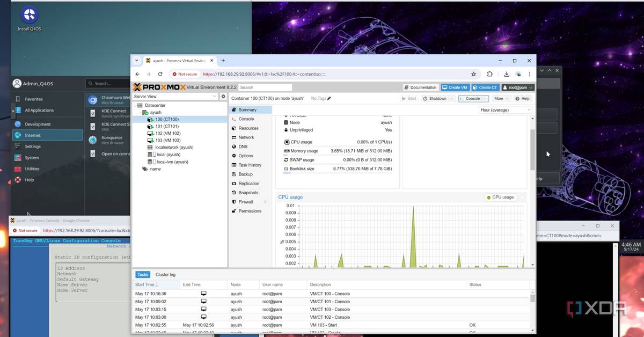Bookmark this page with the star icon
The height and width of the screenshot is (337, 644).
[x=473, y=74]
